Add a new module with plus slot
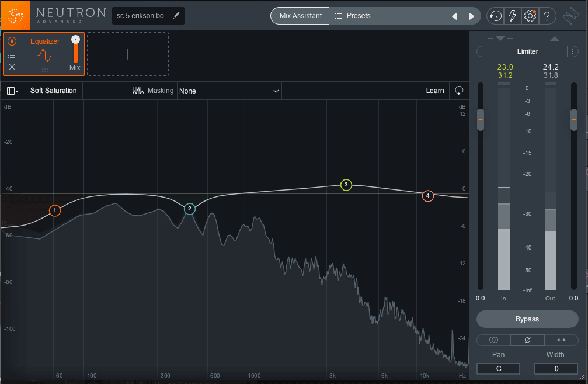This screenshot has width=588, height=384. (x=127, y=54)
